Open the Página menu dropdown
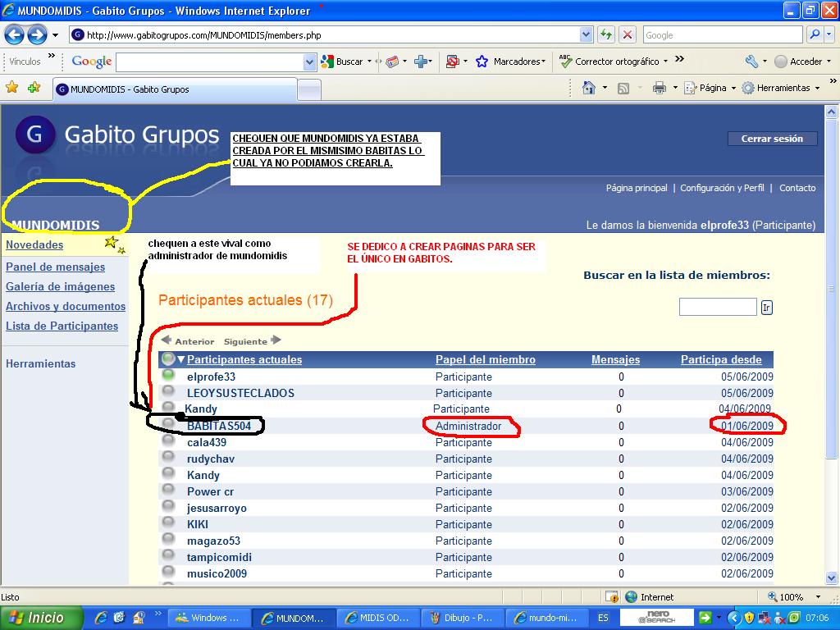 710,88
